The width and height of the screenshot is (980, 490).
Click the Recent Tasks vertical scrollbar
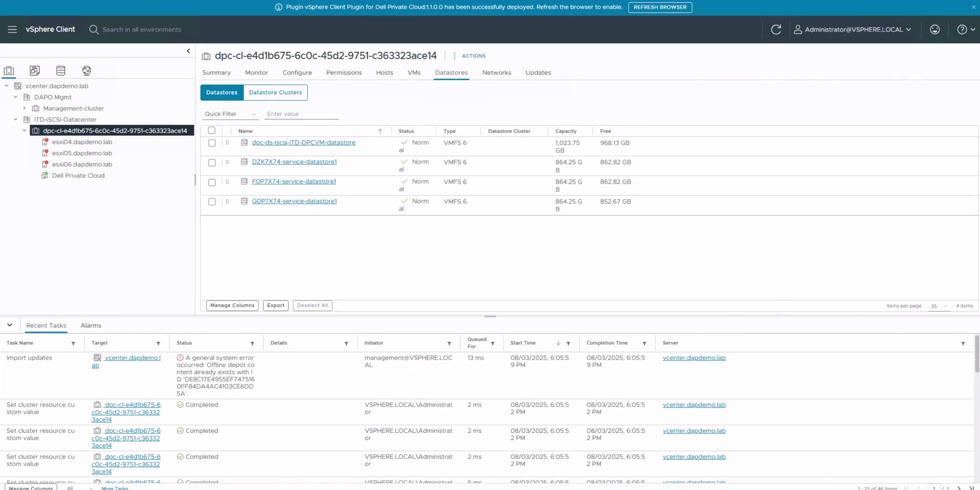(x=977, y=354)
